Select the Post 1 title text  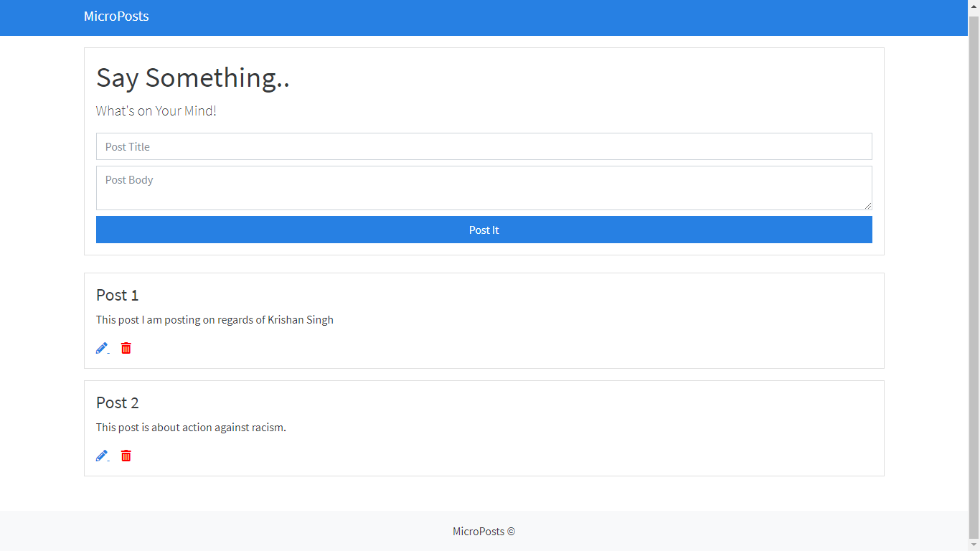pos(117,295)
